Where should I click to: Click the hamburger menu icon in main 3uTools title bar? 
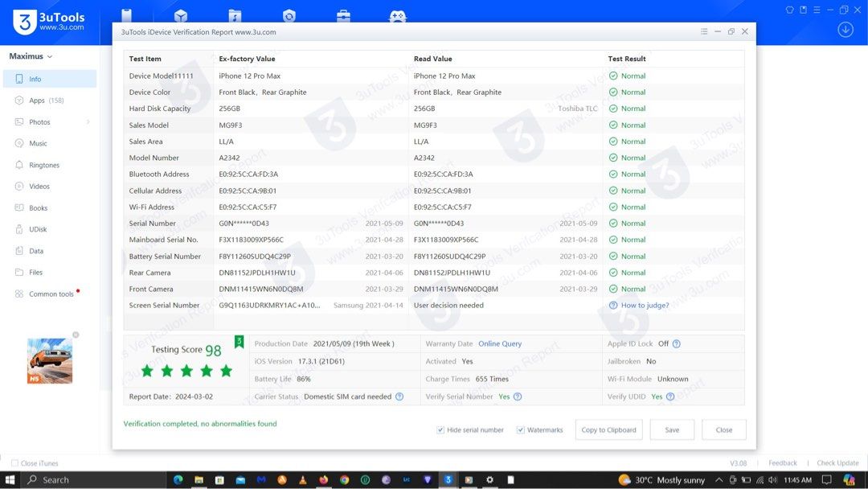click(817, 10)
